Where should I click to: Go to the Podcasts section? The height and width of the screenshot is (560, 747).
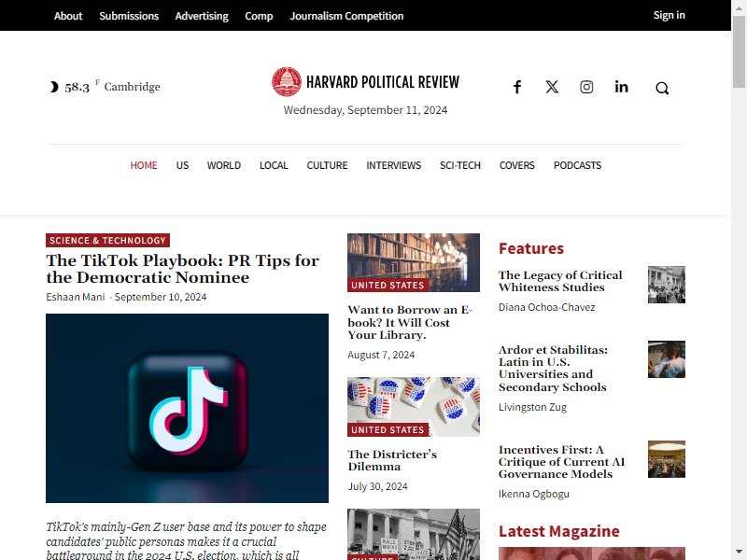(577, 165)
